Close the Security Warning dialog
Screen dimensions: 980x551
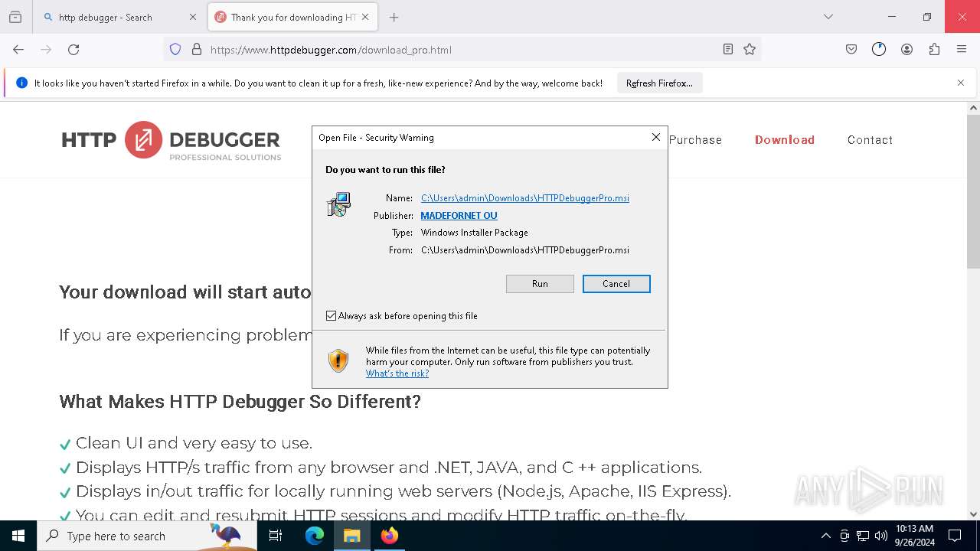tap(655, 137)
